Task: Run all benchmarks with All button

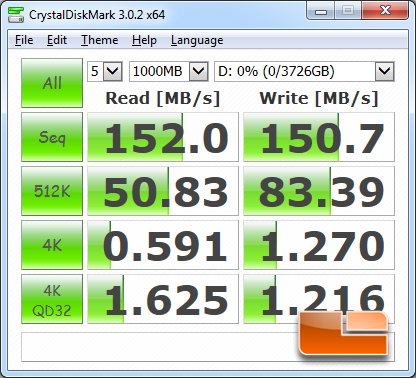Action: (x=52, y=83)
